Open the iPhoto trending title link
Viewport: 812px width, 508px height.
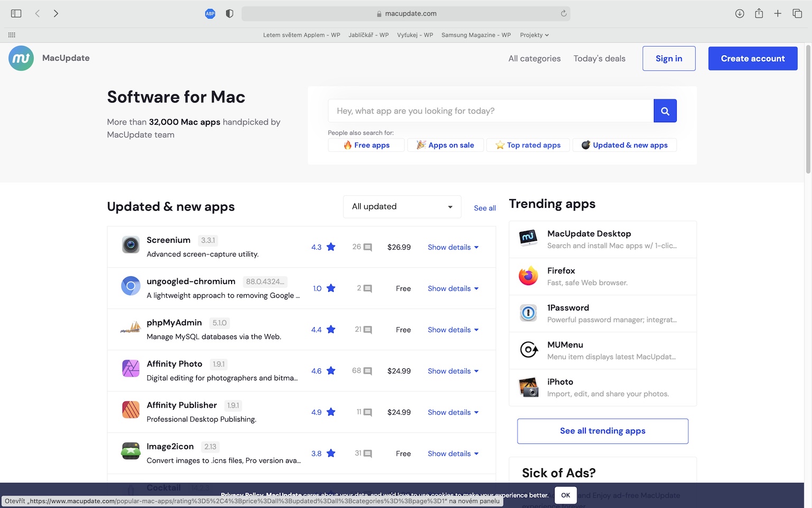(x=560, y=382)
